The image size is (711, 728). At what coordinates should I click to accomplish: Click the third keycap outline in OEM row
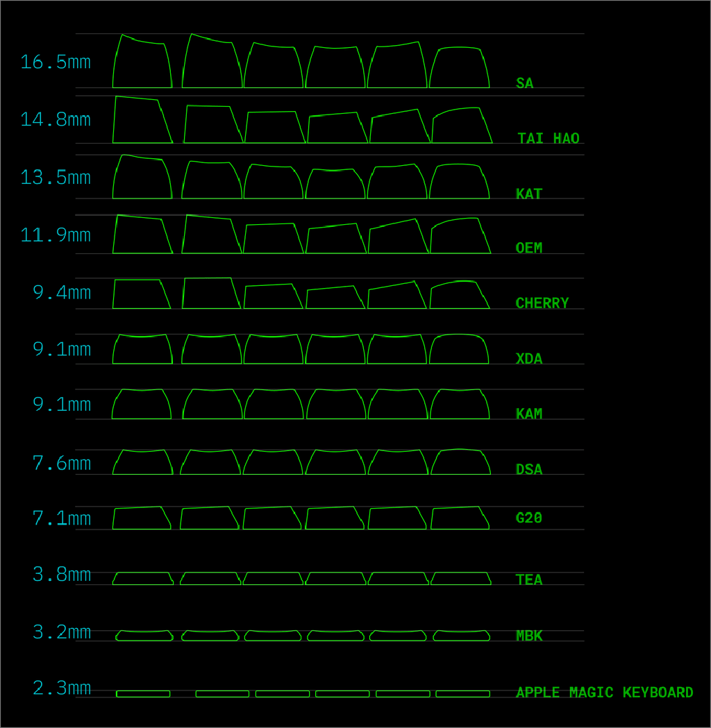[274, 238]
